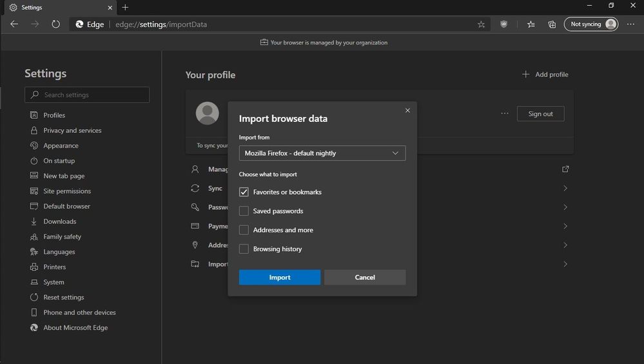Click the Payment card icon
Viewport: 644px width, 364px height.
click(195, 226)
